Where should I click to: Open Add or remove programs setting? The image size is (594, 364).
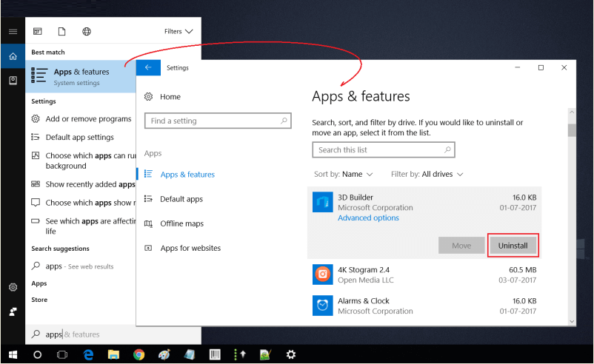pos(81,119)
